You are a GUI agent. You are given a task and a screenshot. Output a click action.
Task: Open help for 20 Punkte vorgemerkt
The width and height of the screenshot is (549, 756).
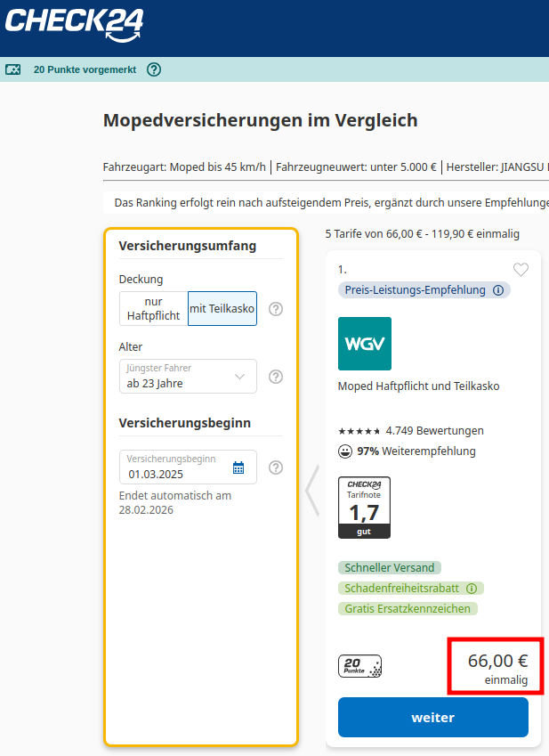coord(154,69)
